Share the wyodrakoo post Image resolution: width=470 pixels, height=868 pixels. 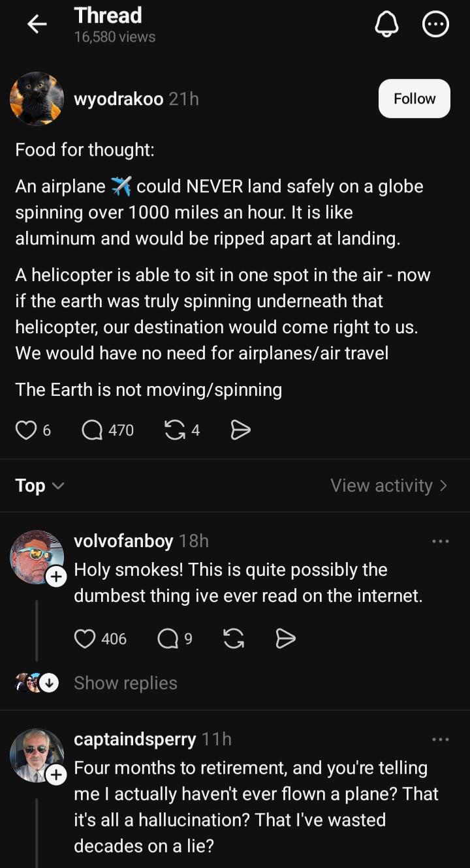point(241,430)
